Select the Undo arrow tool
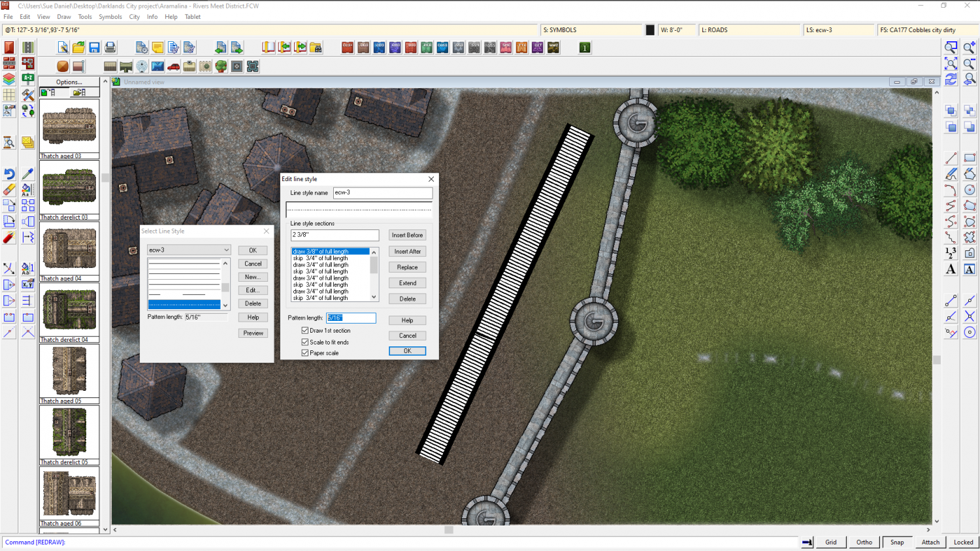Viewport: 980px width, 551px height. click(x=9, y=174)
